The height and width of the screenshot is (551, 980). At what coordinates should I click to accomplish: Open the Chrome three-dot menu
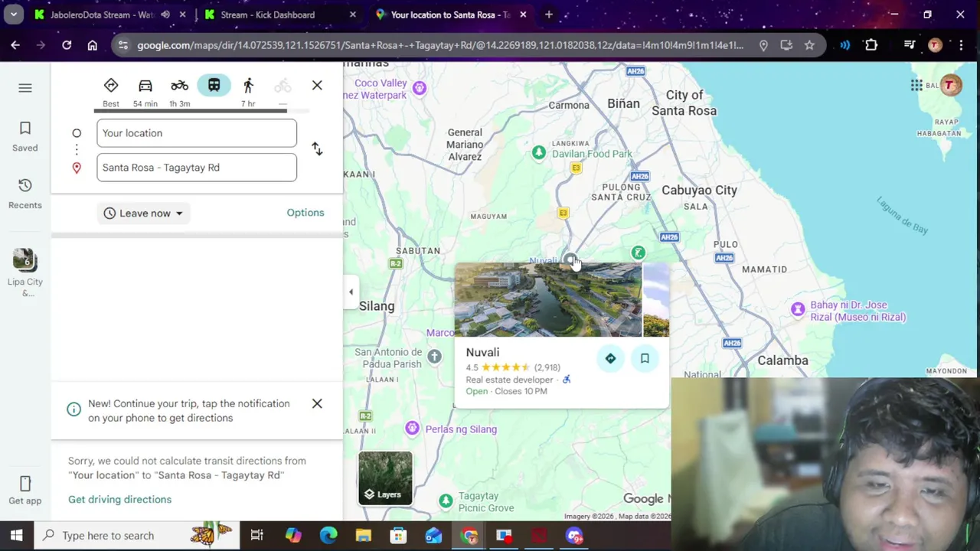pos(961,45)
